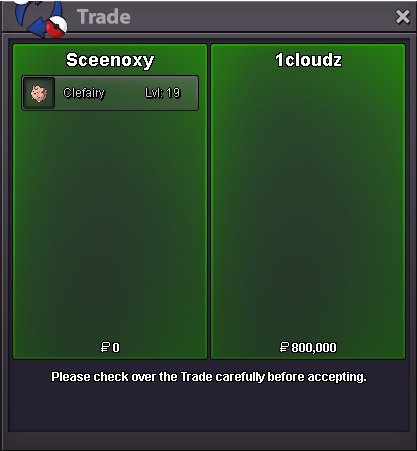Click the dark area below the warning message
Screen dimensions: 417x451
point(209,408)
